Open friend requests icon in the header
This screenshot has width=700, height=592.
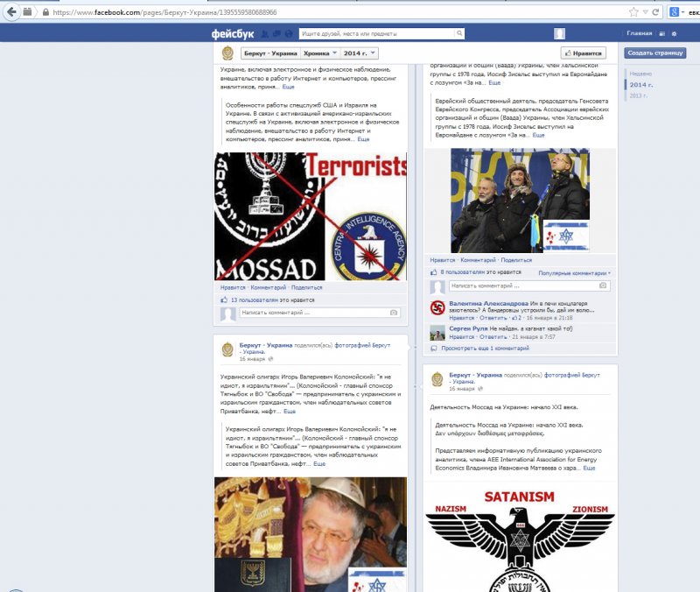pos(265,33)
